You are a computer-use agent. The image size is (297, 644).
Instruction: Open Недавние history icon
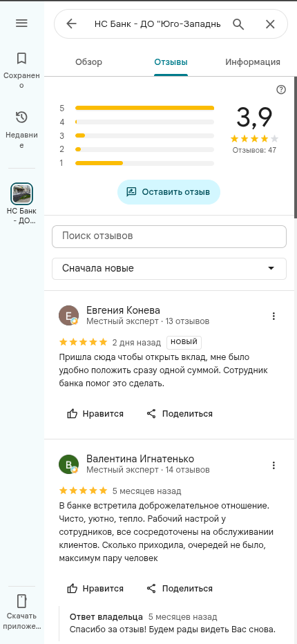(21, 129)
